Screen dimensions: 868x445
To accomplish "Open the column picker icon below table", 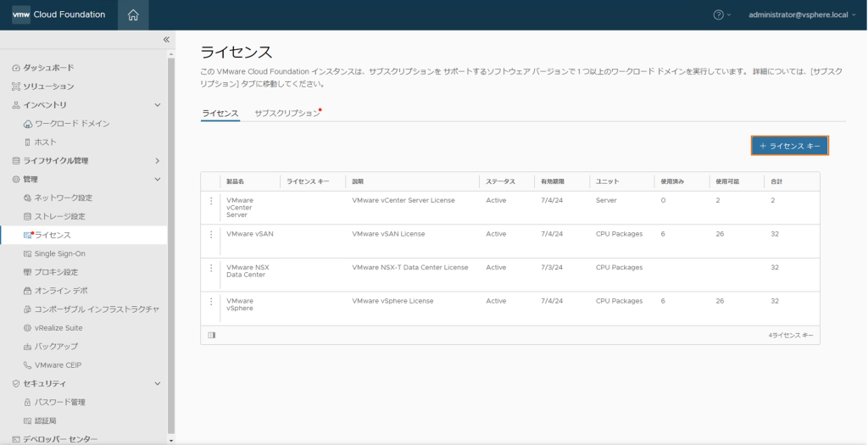I will pyautogui.click(x=212, y=335).
